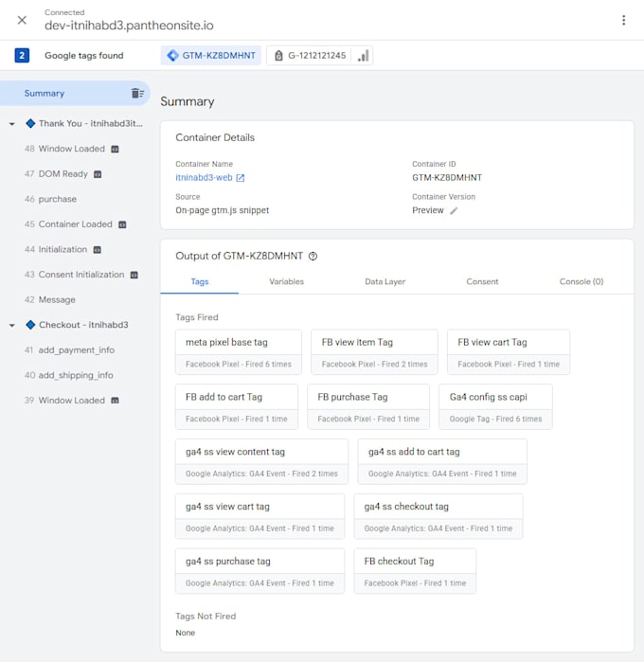Open the FB add to cart Tag card

(x=237, y=407)
